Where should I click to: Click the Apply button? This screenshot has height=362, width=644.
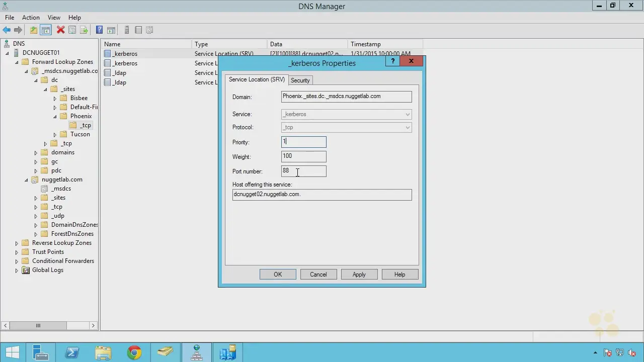[x=359, y=274]
